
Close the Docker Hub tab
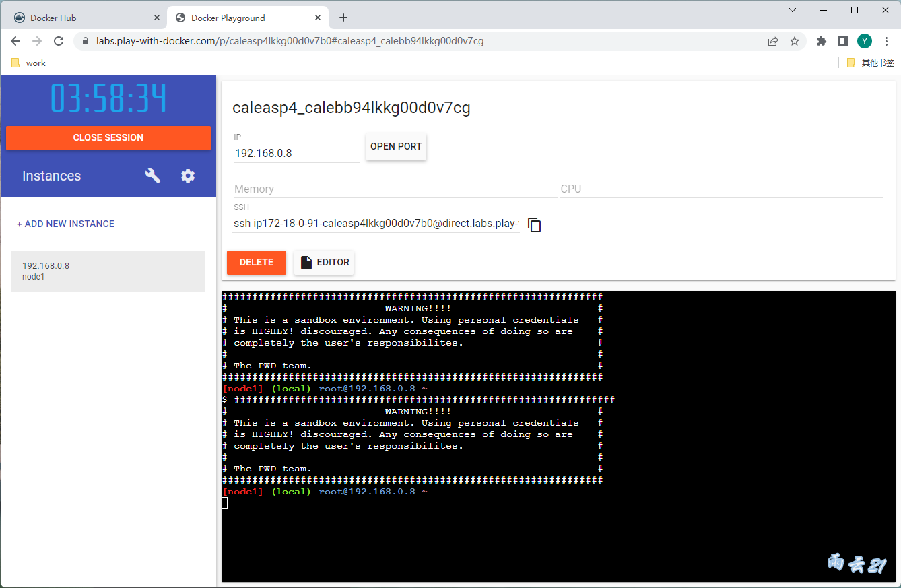(x=157, y=18)
